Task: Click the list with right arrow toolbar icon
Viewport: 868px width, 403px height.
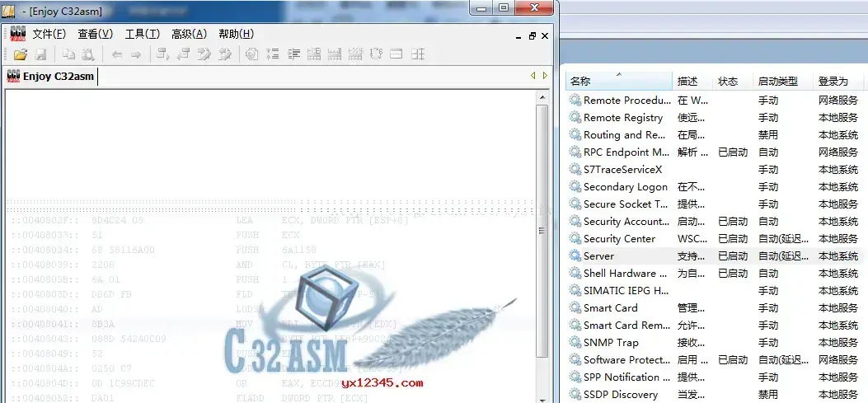Action: click(163, 54)
